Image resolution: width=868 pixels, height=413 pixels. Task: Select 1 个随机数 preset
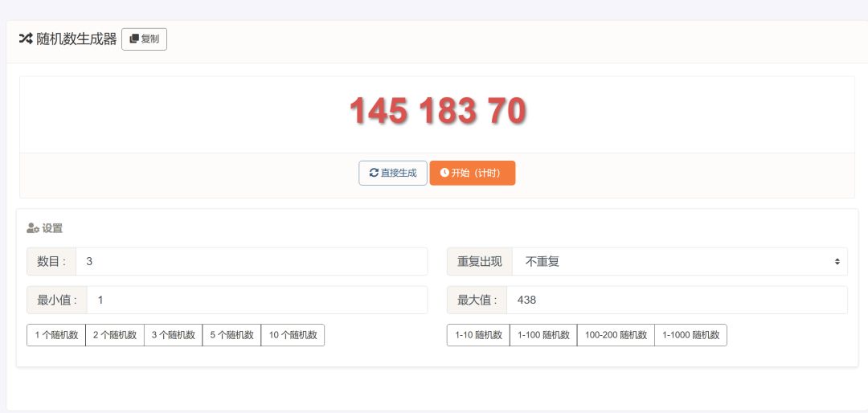[56, 335]
